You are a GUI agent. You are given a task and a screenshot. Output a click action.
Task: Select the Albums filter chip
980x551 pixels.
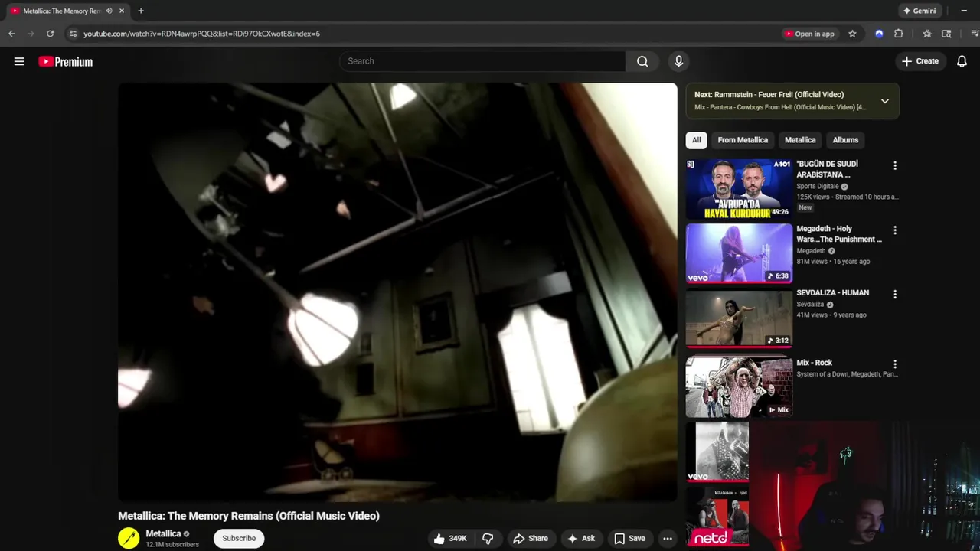tap(845, 140)
